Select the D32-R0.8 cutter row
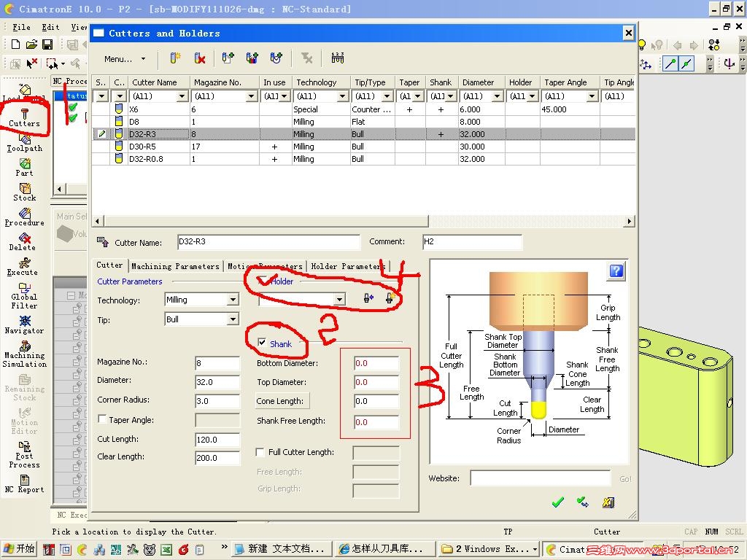Screen dimensions: 747x560 pos(363,159)
